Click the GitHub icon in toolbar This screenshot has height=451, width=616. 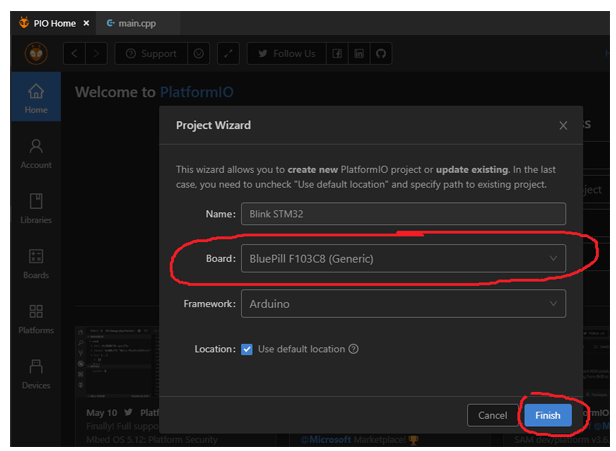pos(380,54)
